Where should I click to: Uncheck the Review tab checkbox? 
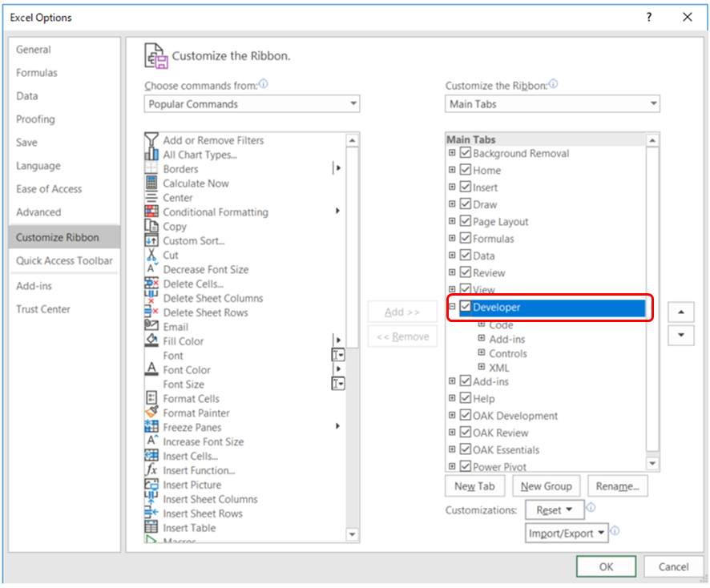(x=466, y=272)
